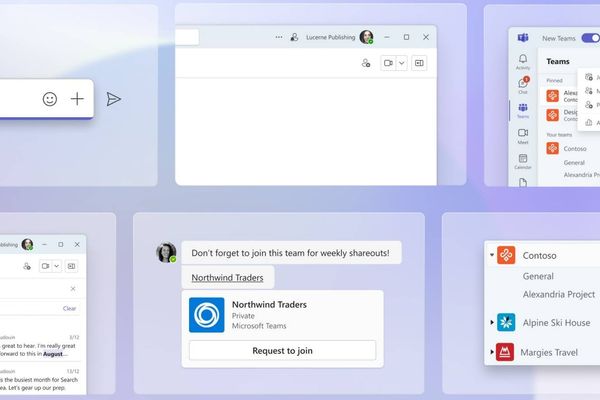Screen dimensions: 600x400
Task: Open Meet in the Teams sidebar
Action: (x=523, y=136)
